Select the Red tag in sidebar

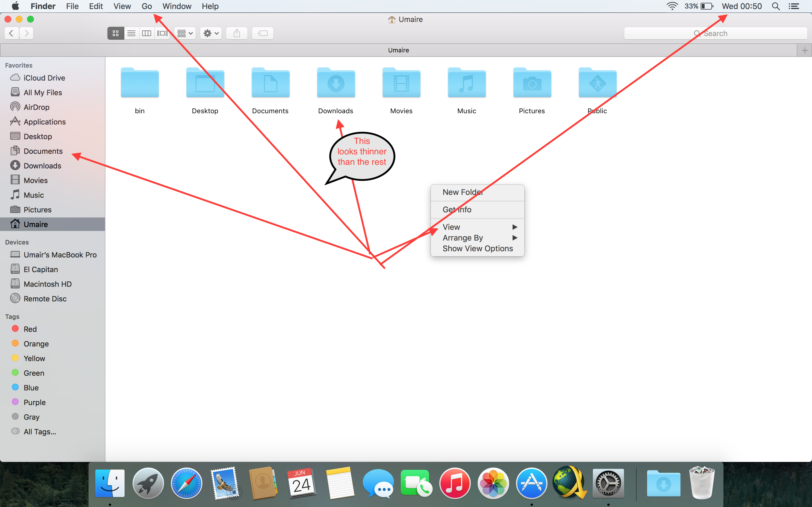[x=30, y=329]
